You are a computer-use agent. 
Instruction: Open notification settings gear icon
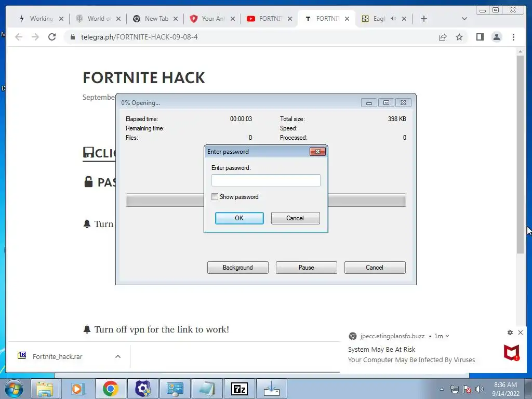pyautogui.click(x=510, y=332)
